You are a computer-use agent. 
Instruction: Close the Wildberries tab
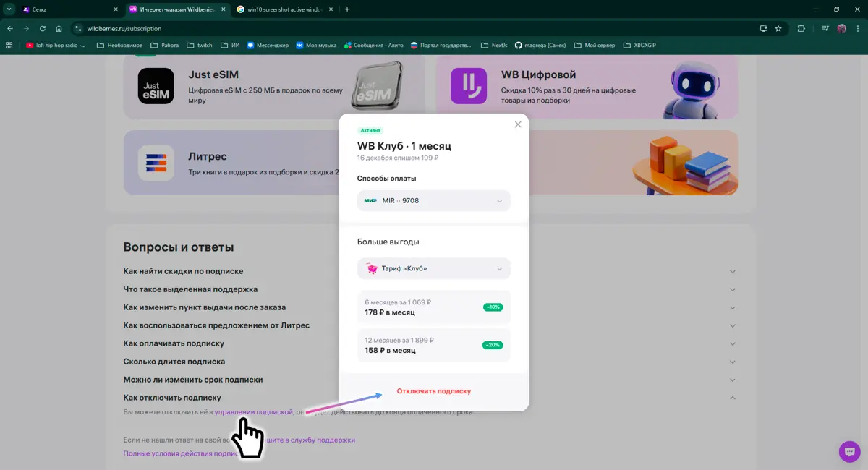coord(223,9)
